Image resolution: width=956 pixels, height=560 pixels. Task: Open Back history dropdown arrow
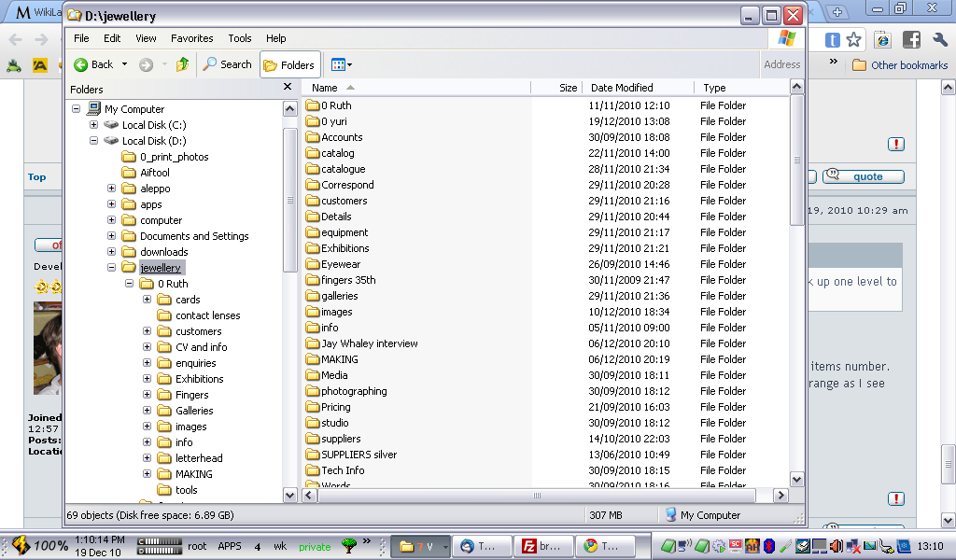(124, 64)
